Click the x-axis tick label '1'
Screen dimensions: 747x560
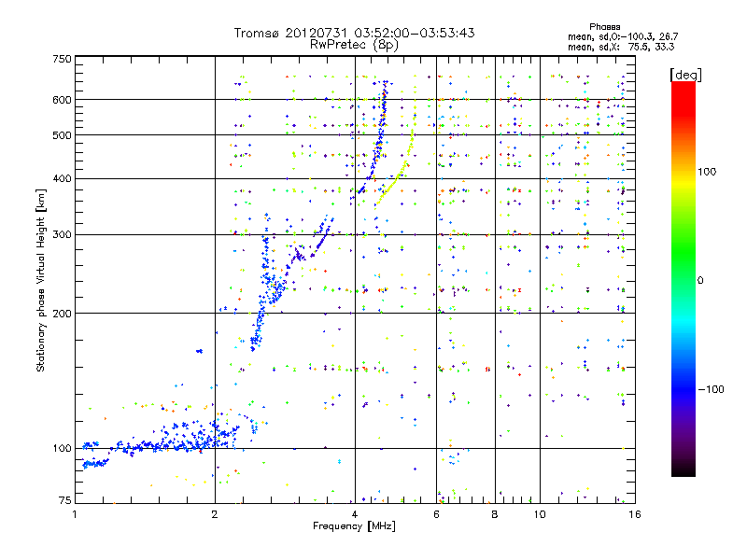pos(75,514)
